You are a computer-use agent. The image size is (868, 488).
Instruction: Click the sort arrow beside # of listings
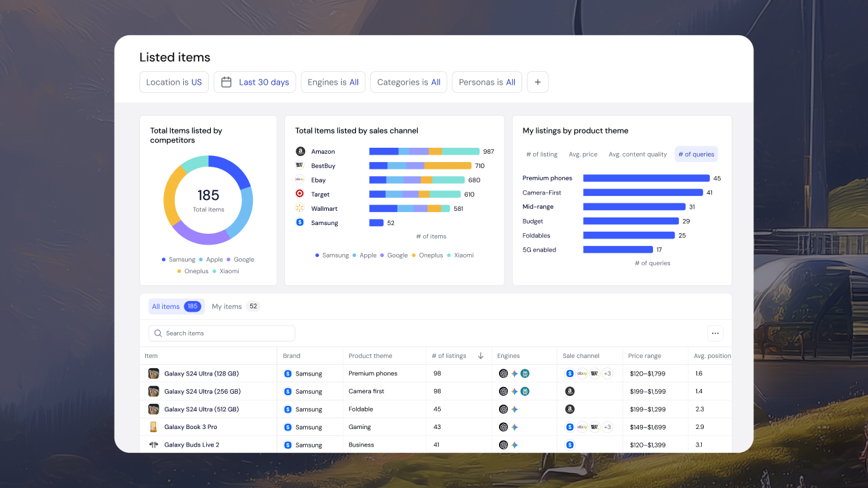pyautogui.click(x=481, y=356)
